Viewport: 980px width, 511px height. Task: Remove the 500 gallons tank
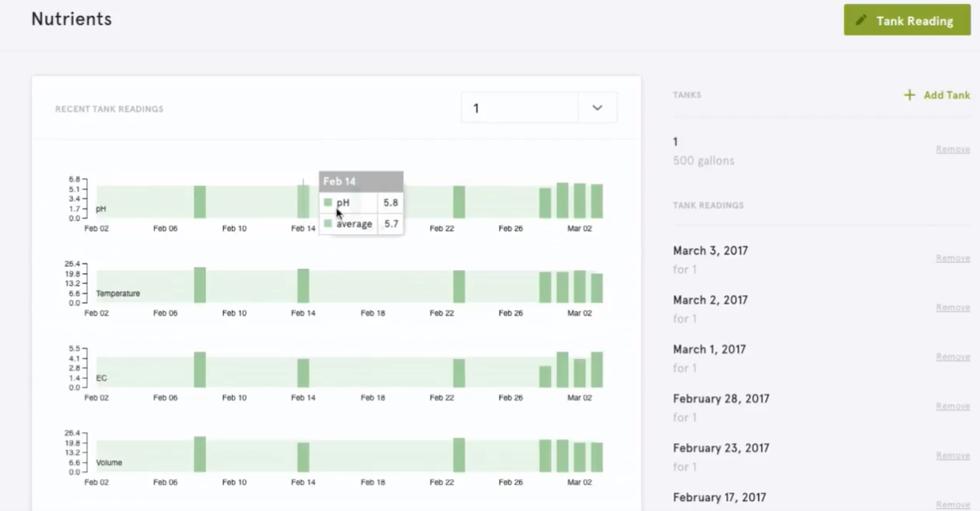[952, 149]
